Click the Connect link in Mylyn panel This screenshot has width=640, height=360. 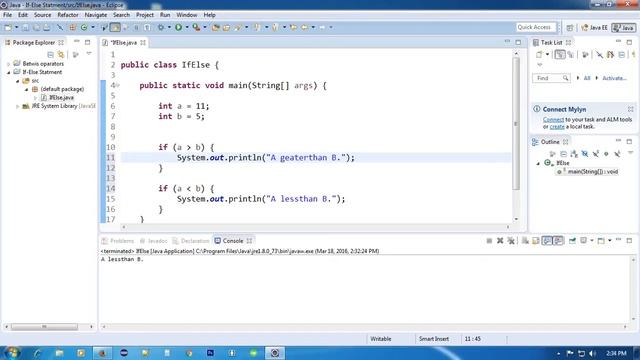point(553,120)
